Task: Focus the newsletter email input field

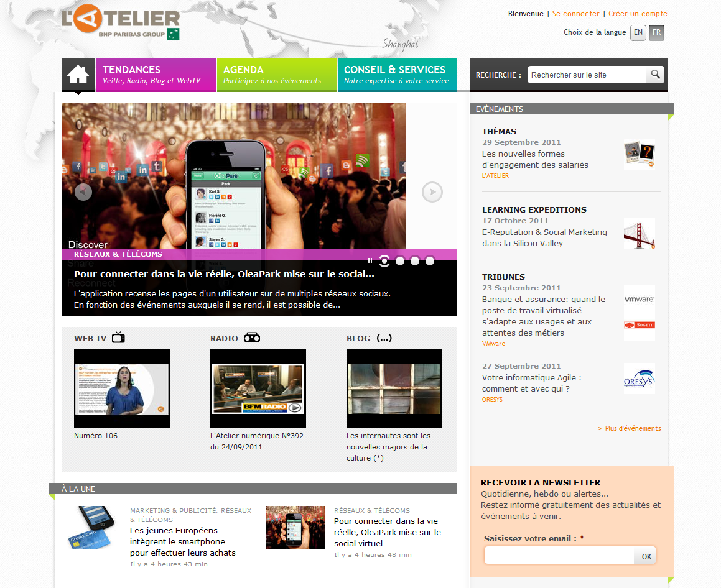Action: click(x=559, y=556)
